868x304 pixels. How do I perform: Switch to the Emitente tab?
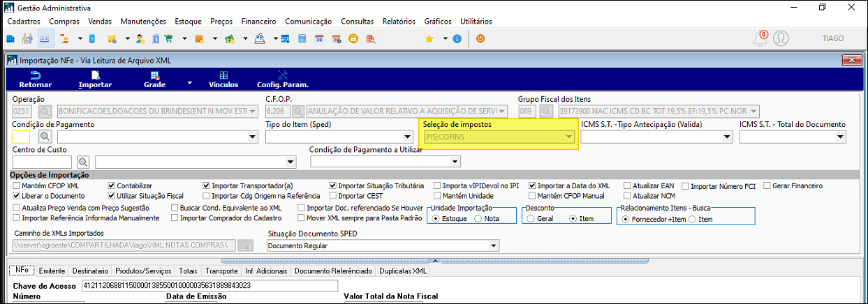click(x=53, y=271)
